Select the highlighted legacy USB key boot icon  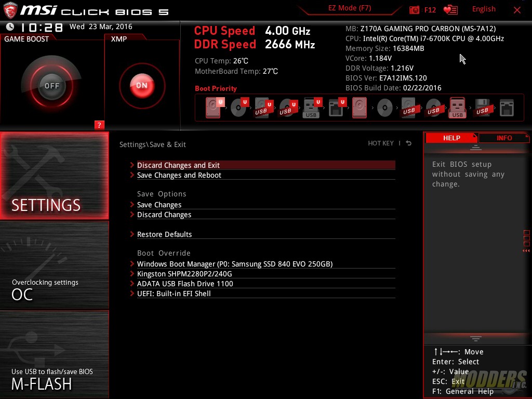point(457,108)
